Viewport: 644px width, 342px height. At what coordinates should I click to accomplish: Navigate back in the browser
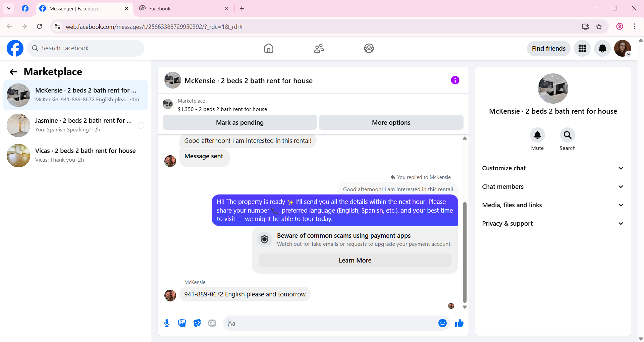pos(9,26)
